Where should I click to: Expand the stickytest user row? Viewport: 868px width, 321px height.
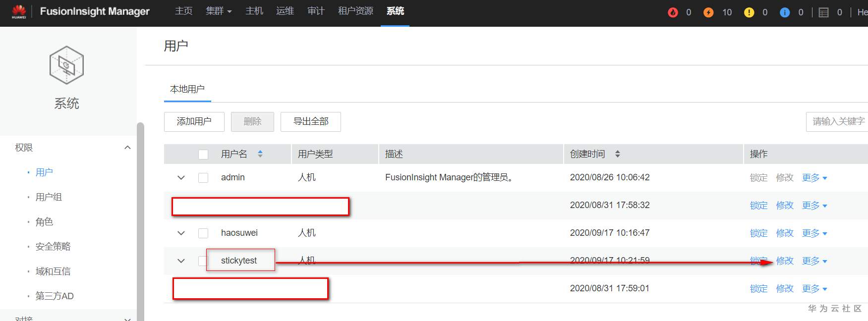(181, 261)
